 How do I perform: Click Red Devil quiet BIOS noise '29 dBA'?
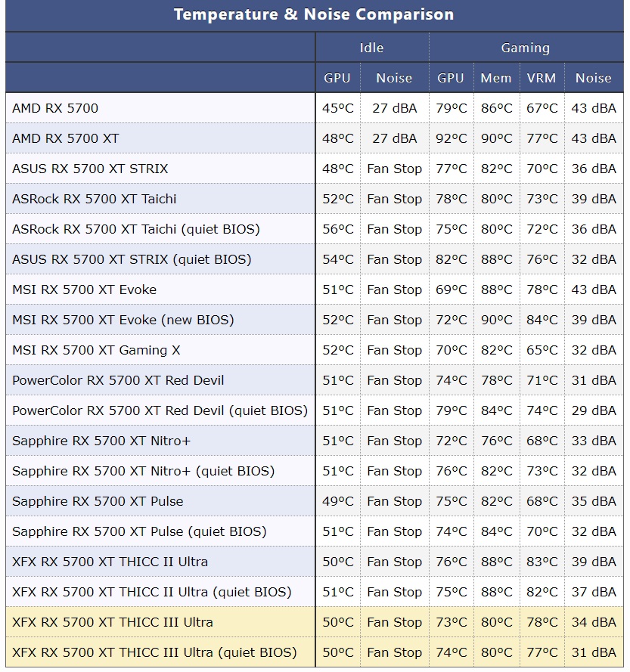(594, 410)
